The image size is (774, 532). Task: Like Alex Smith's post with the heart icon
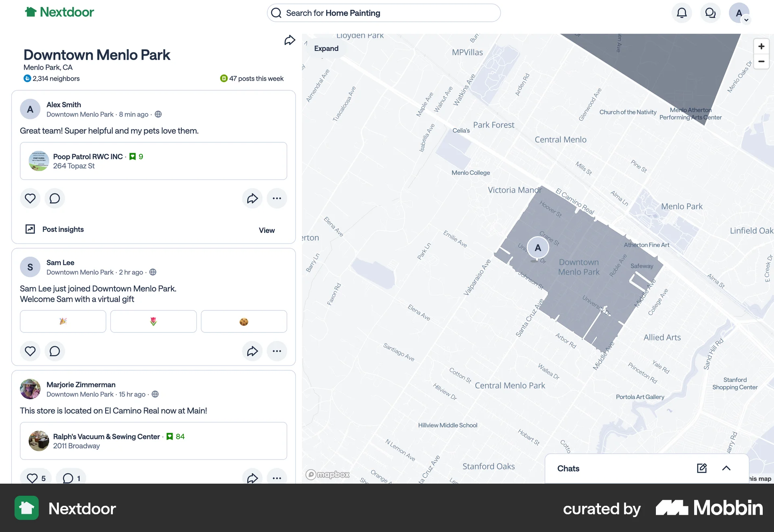(30, 198)
